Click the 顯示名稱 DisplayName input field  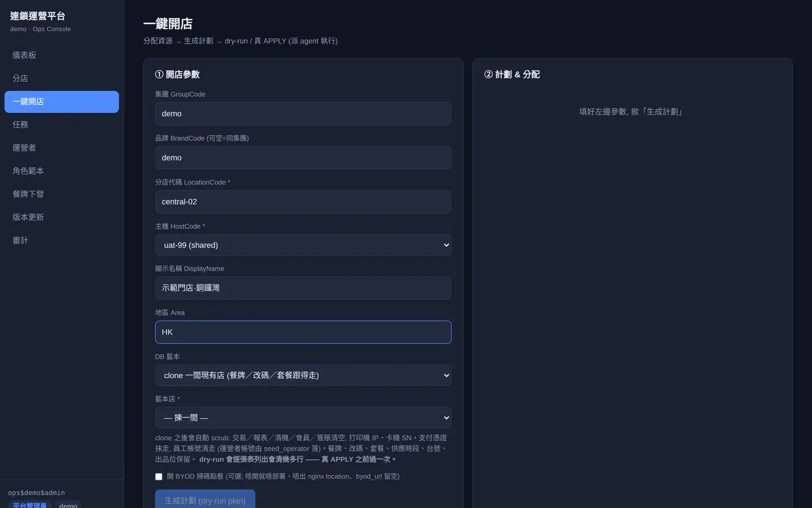303,288
